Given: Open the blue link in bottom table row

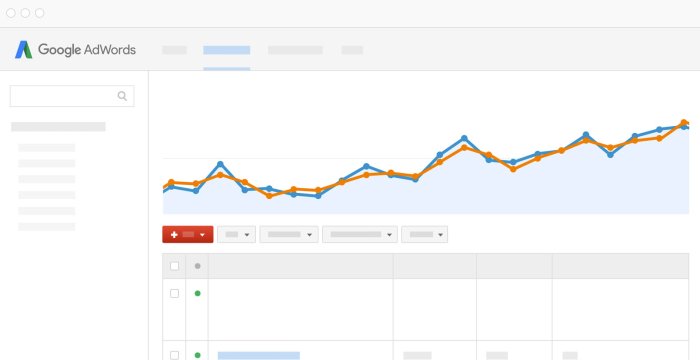Looking at the screenshot, I should (x=259, y=356).
